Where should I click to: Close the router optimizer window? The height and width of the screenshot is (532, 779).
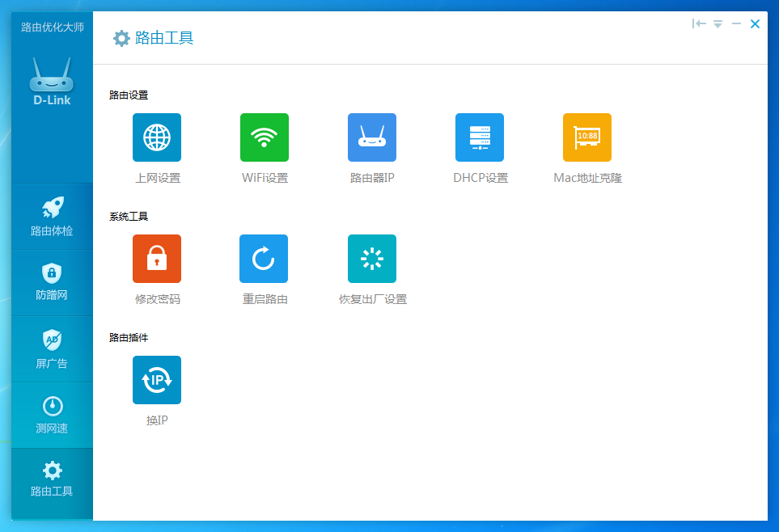click(x=755, y=24)
